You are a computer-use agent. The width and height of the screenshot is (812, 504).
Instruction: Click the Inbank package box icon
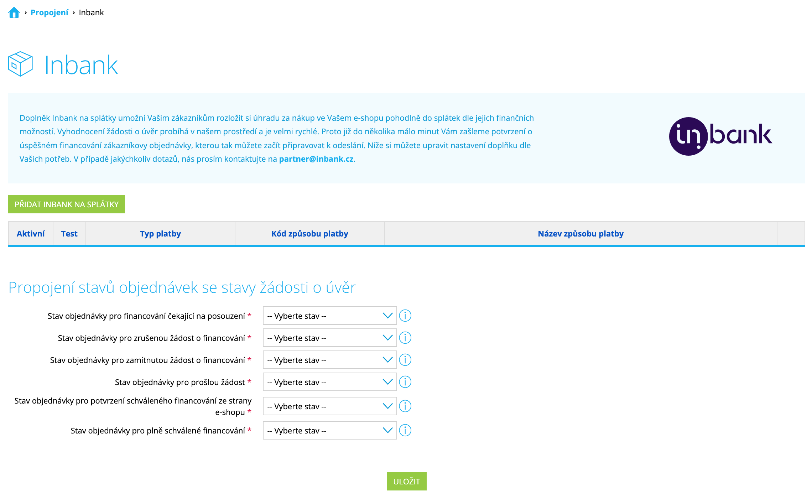(20, 64)
